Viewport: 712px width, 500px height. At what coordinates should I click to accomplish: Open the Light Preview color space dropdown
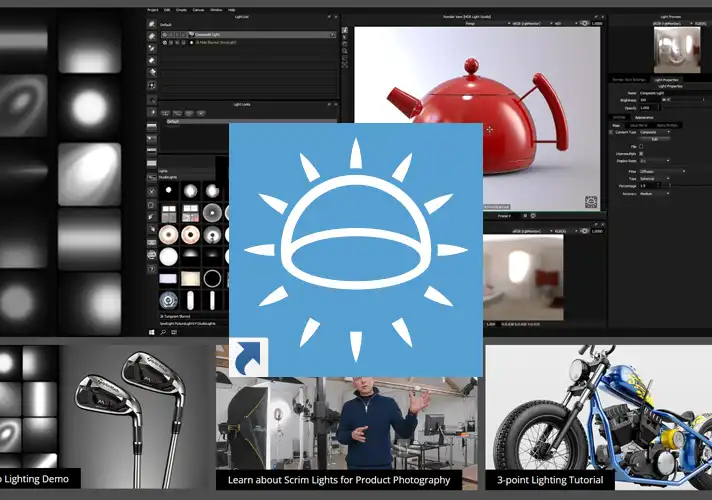pyautogui.click(x=673, y=23)
